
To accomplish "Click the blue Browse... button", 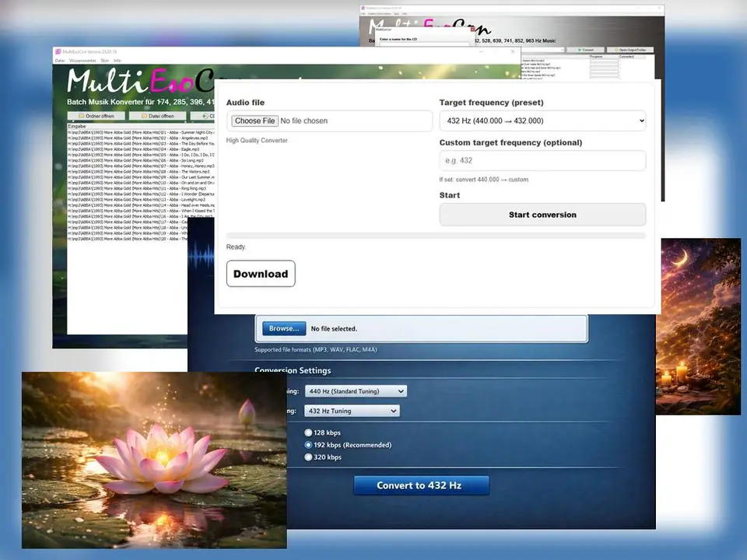I will pyautogui.click(x=282, y=328).
